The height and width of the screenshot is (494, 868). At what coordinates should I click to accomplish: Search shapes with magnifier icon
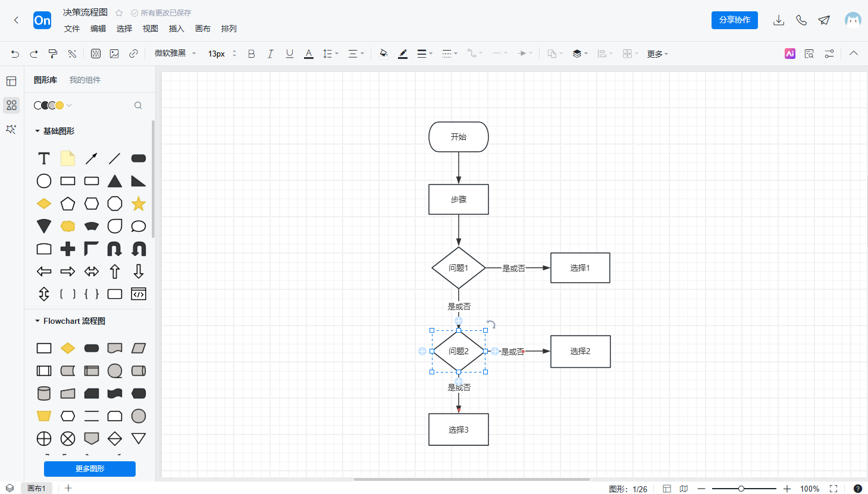pos(138,105)
